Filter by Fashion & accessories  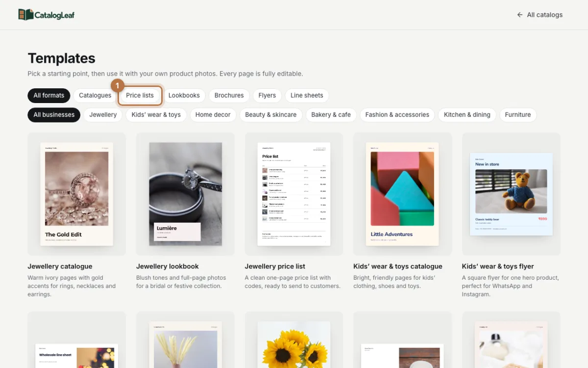pos(397,115)
